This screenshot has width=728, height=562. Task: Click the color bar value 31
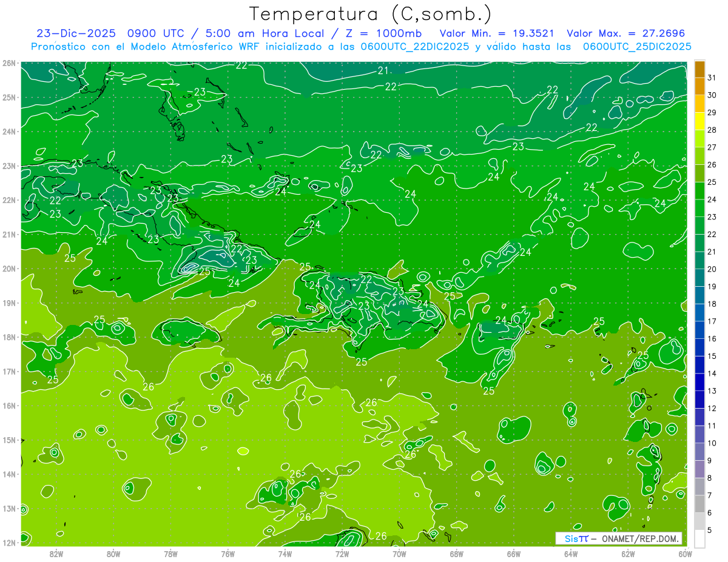712,78
